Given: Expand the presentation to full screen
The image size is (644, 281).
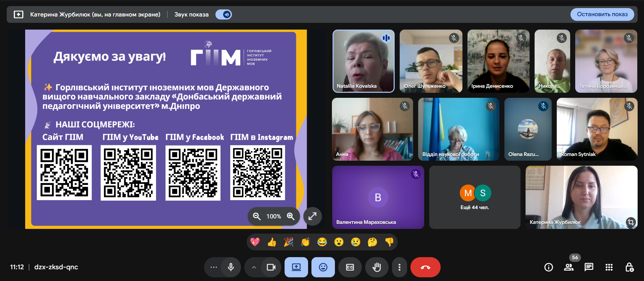Looking at the screenshot, I should pos(312,216).
